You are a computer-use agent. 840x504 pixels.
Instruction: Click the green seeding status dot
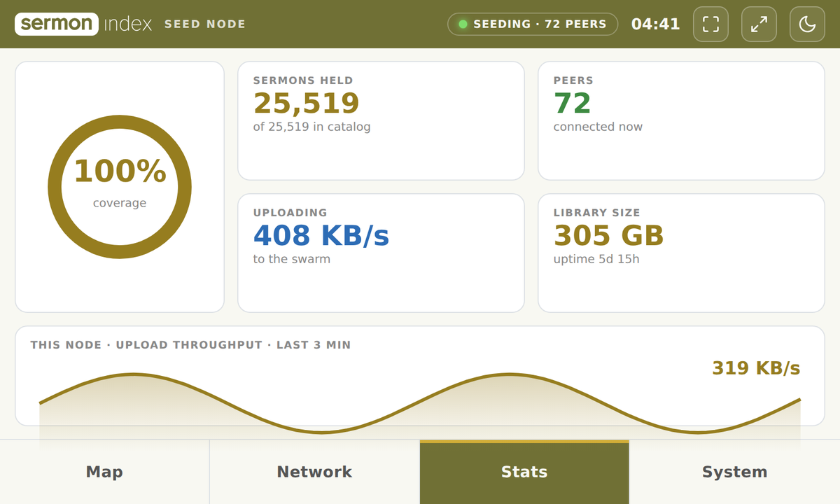click(x=463, y=24)
